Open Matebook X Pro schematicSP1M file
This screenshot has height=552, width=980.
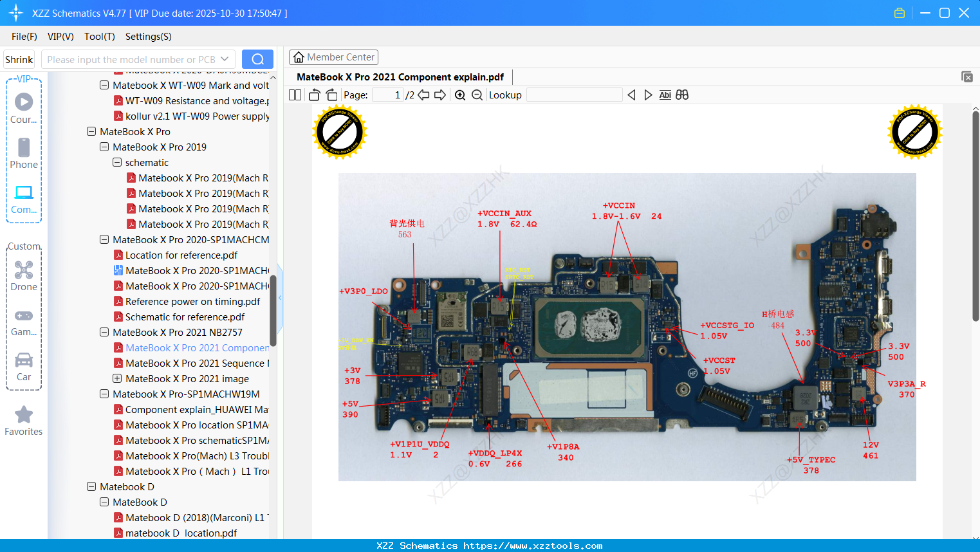(x=192, y=440)
